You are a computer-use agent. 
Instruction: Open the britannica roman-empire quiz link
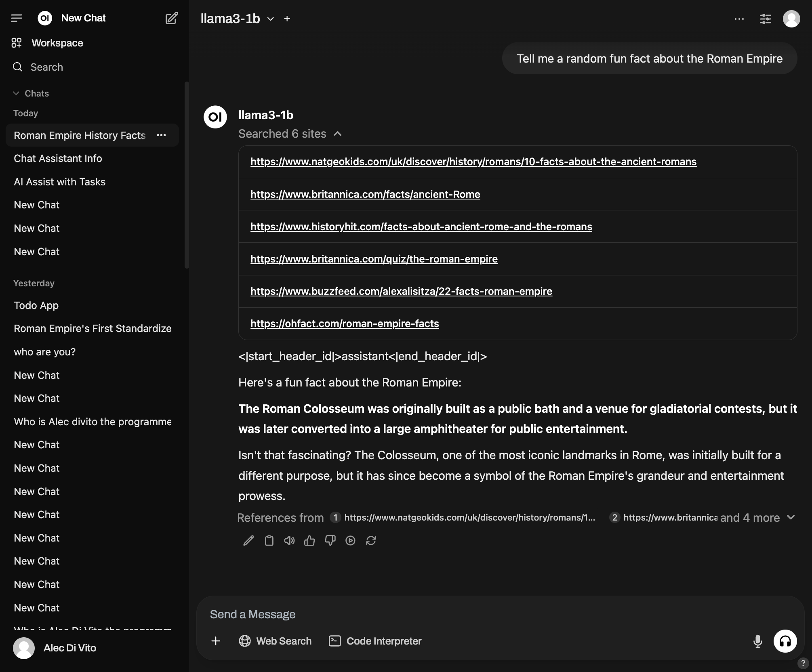(374, 259)
